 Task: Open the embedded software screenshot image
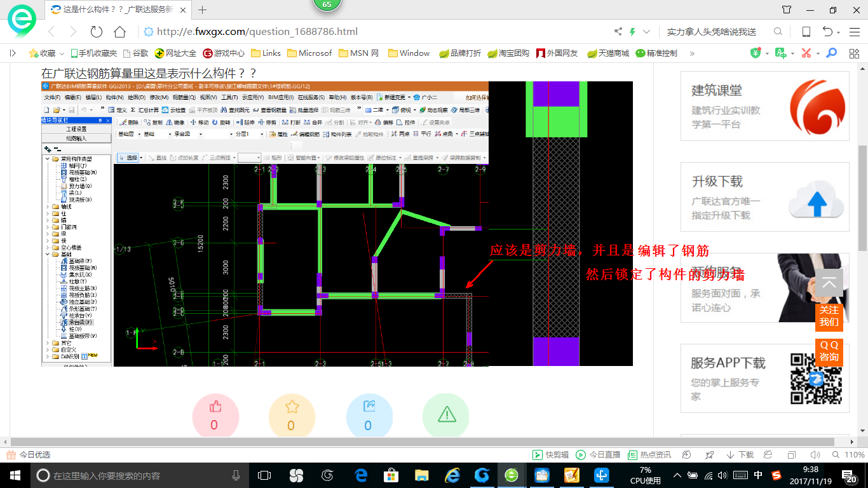337,224
